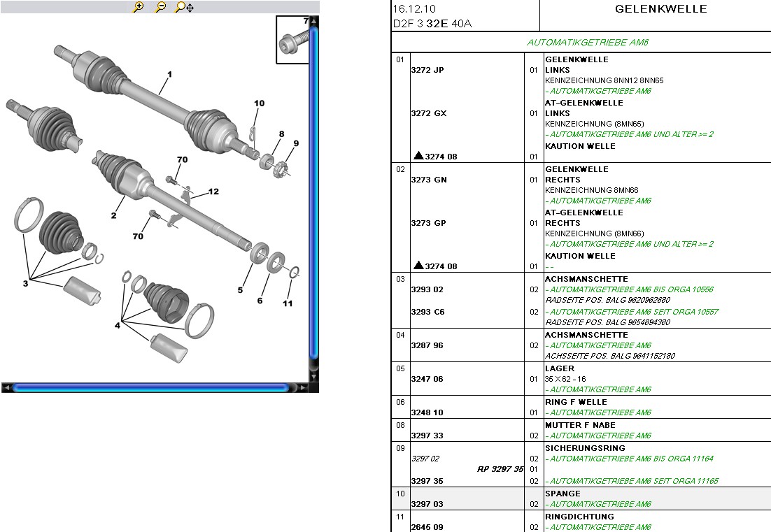This screenshot has height=532, width=771.
Task: Click warning triangle in left GELENKWELLE section
Action: point(418,156)
